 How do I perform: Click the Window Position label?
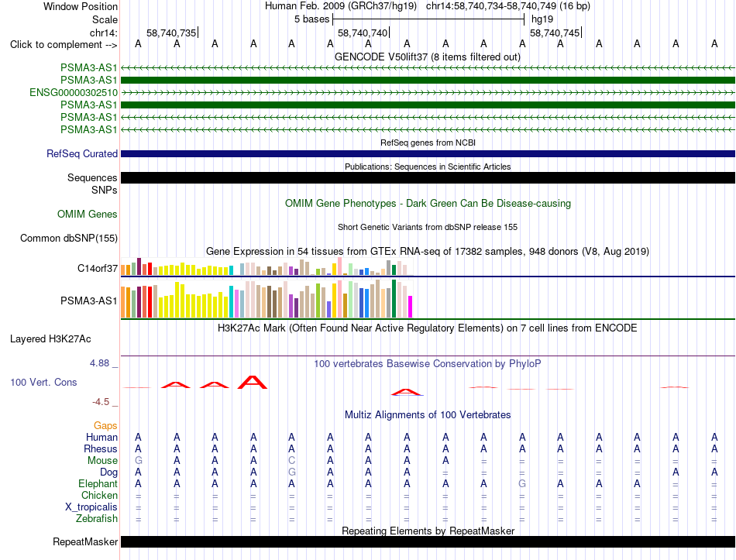[x=81, y=6]
